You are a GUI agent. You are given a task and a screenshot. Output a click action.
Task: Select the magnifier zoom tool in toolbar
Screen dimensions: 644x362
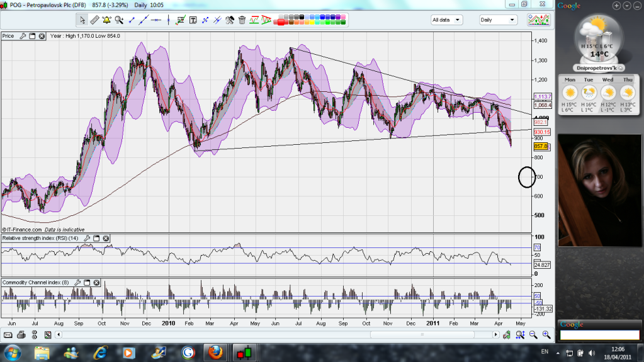tap(119, 20)
